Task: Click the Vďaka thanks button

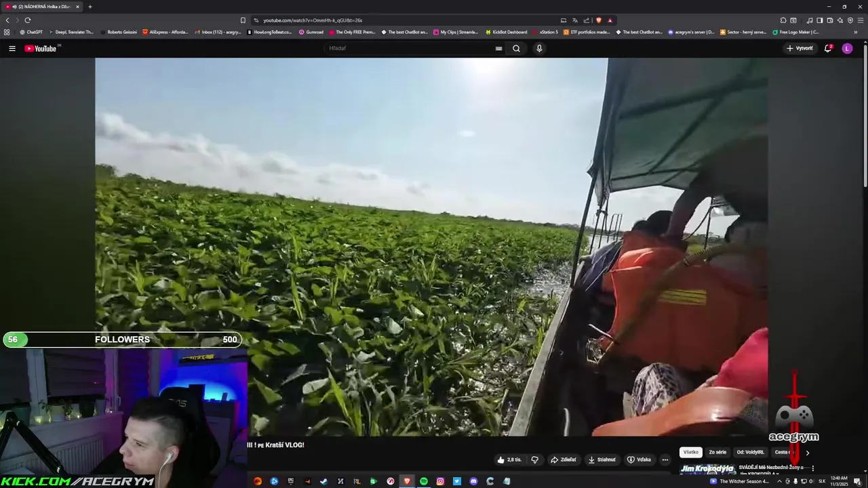Action: pyautogui.click(x=639, y=460)
